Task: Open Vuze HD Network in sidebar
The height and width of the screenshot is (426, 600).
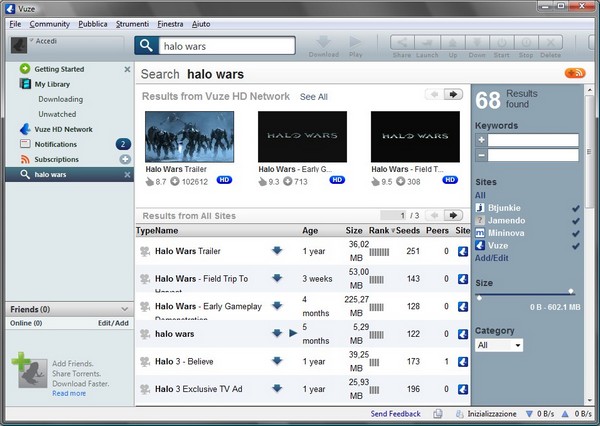Action: pyautogui.click(x=64, y=129)
